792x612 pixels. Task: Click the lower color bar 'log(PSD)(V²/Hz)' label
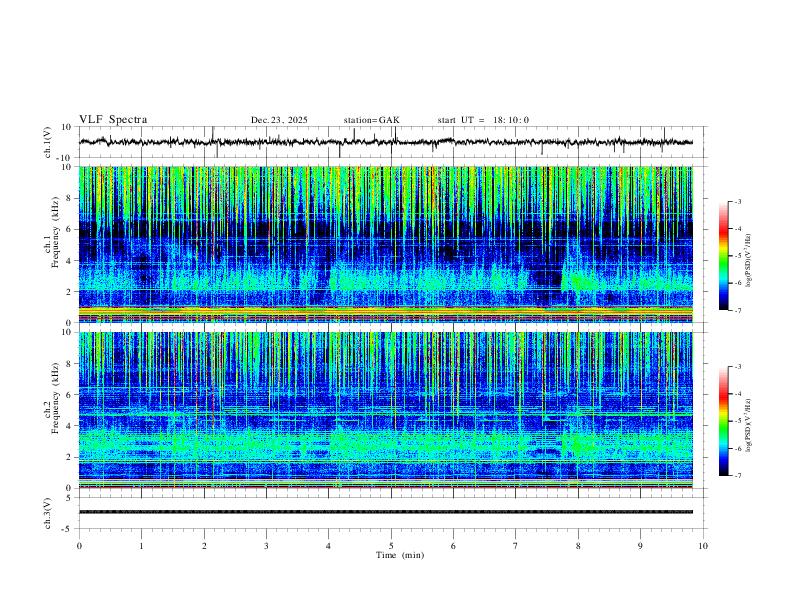click(748, 425)
